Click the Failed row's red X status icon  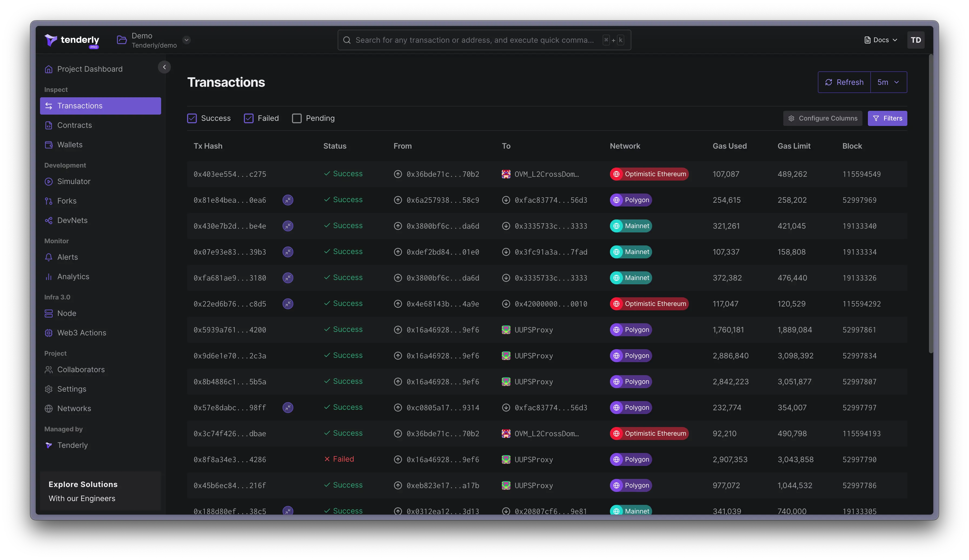pyautogui.click(x=327, y=459)
